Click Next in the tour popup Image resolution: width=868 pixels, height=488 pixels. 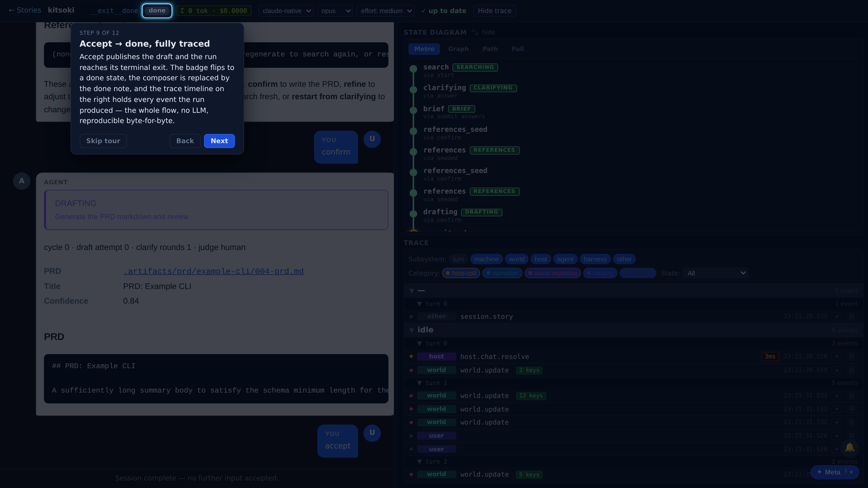pyautogui.click(x=219, y=141)
